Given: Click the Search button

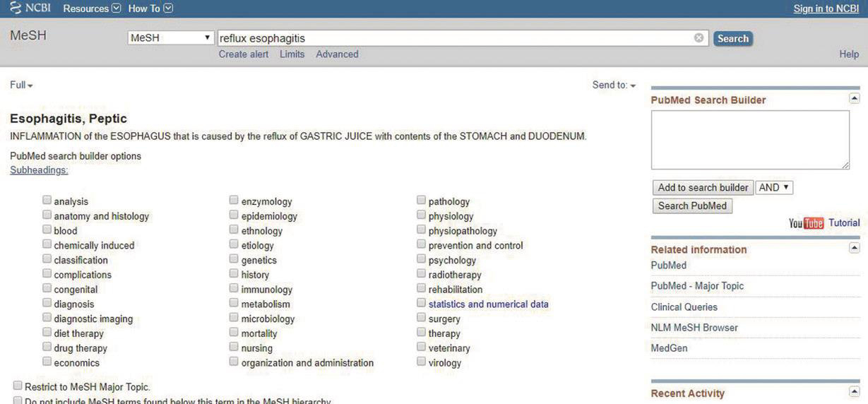Looking at the screenshot, I should coord(732,38).
